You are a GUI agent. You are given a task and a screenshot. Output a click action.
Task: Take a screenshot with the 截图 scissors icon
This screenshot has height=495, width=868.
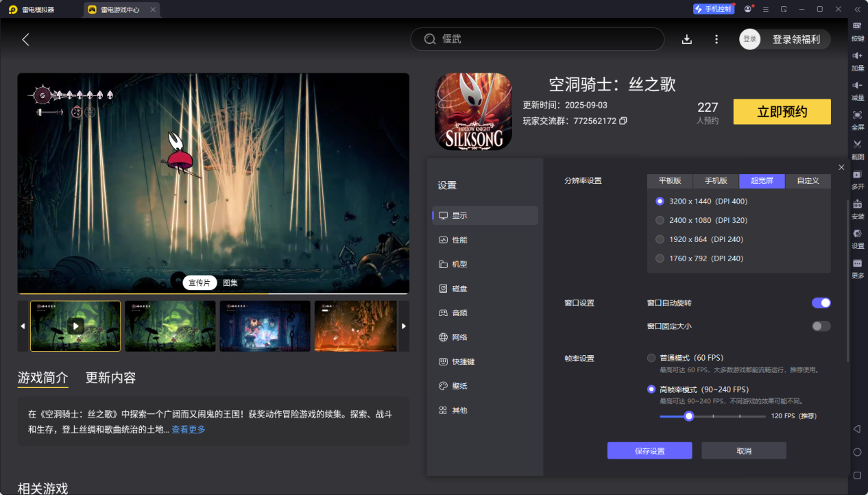point(857,144)
